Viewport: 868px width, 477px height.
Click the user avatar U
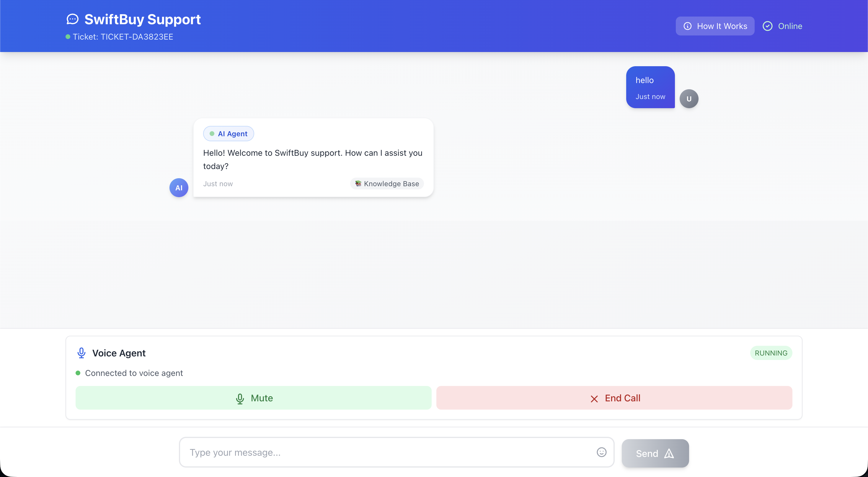(689, 99)
